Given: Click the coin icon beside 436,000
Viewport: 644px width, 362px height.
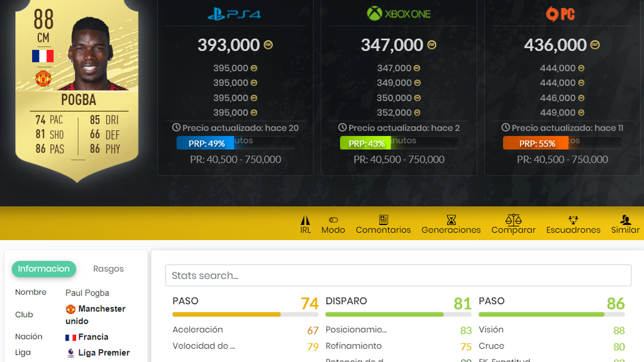Looking at the screenshot, I should 595,45.
